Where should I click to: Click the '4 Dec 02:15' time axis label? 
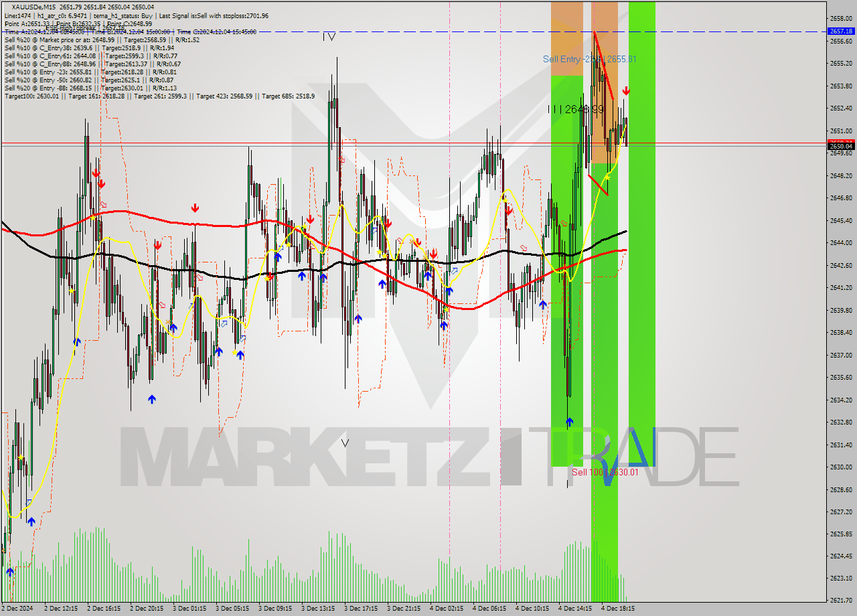[x=447, y=609]
